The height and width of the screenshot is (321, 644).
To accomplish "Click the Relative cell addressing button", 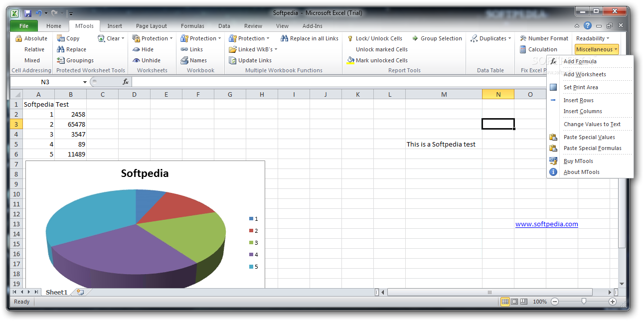I will [34, 49].
